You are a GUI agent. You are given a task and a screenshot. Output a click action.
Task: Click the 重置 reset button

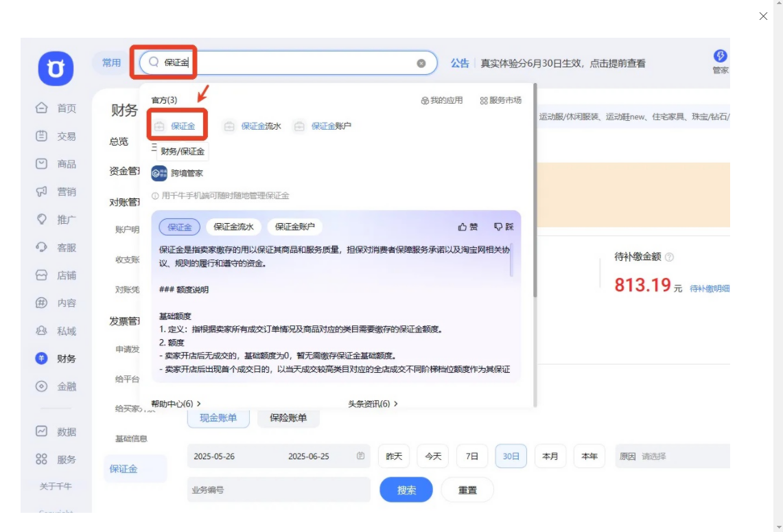(x=467, y=489)
